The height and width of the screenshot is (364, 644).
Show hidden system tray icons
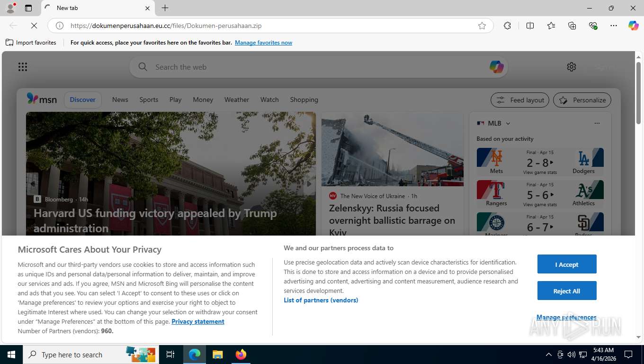tap(549, 355)
